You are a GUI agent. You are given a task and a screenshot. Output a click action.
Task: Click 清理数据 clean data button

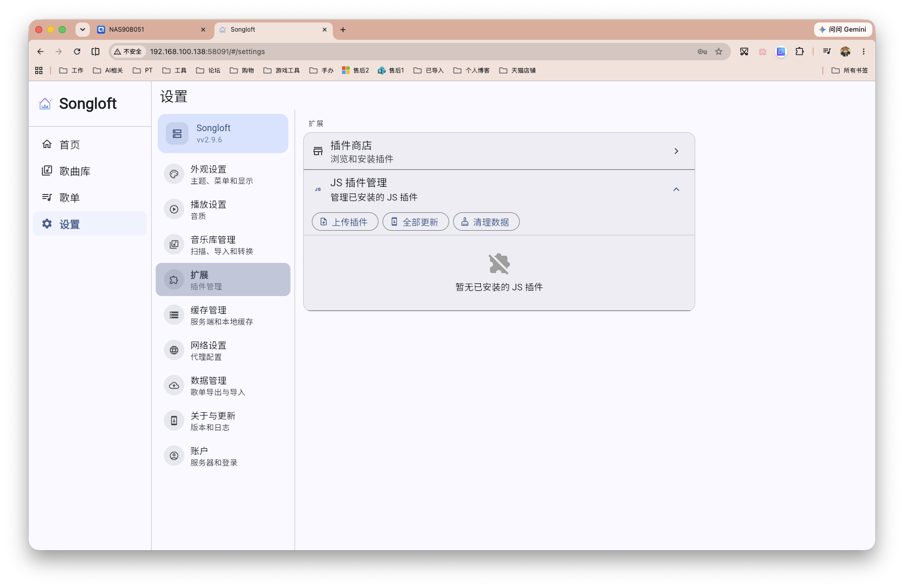(486, 222)
